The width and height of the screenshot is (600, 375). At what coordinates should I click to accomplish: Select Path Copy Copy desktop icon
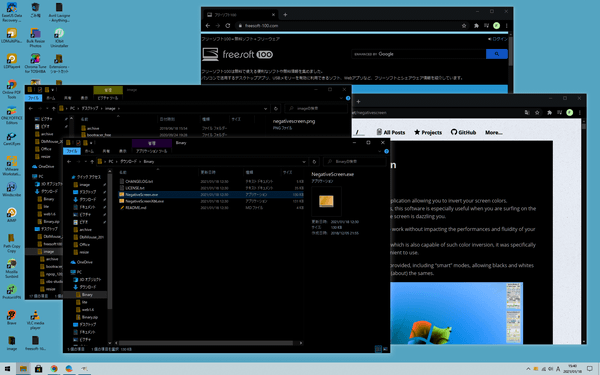[x=12, y=243]
